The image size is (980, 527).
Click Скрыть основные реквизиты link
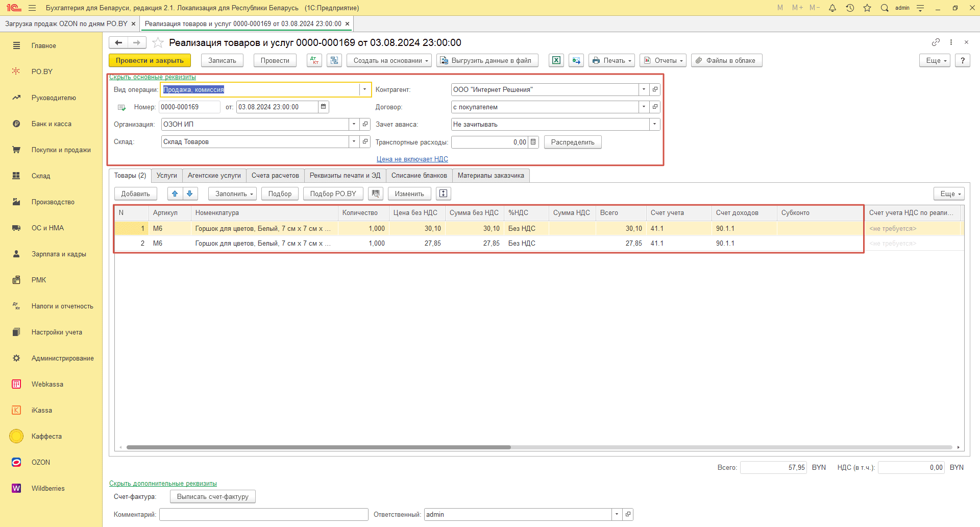[153, 77]
